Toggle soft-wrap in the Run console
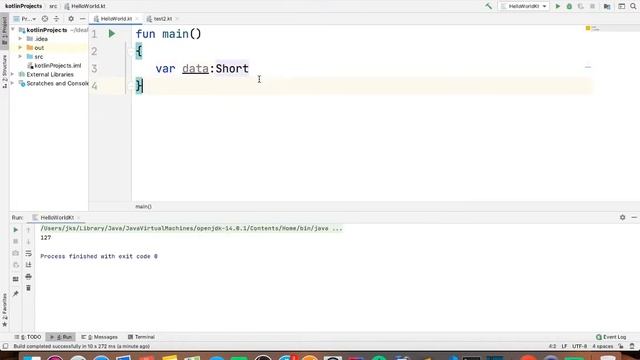640x360 pixels. click(28, 253)
